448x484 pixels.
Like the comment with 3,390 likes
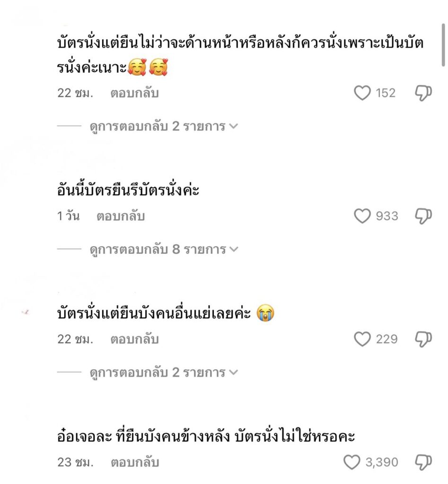[351, 462]
